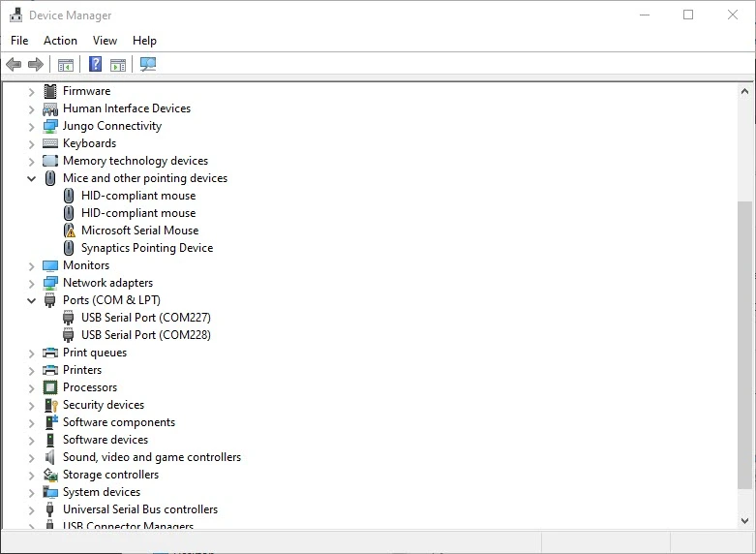Screen dimensions: 756x554
Task: Scan for hardware changes via the toolbar
Action: [147, 65]
